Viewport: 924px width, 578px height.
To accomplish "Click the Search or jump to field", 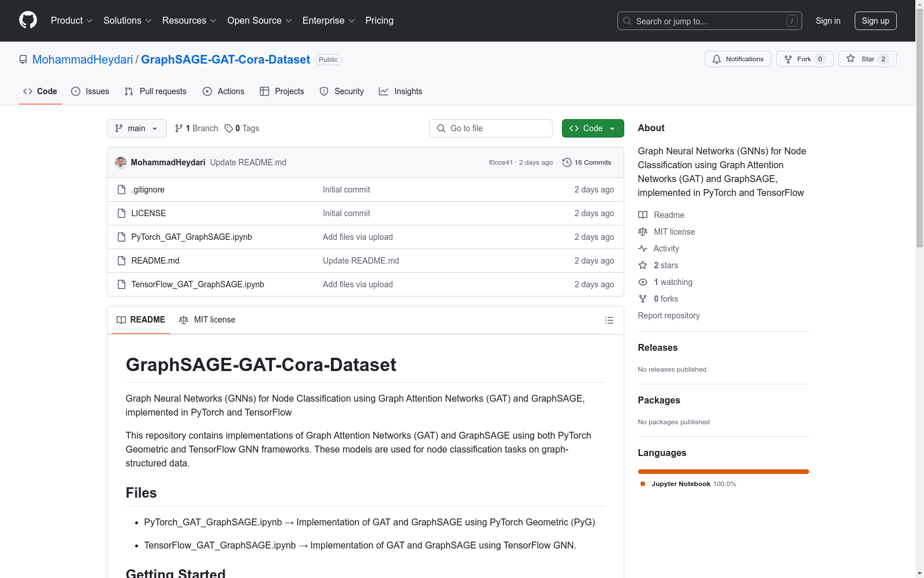I will [x=710, y=21].
